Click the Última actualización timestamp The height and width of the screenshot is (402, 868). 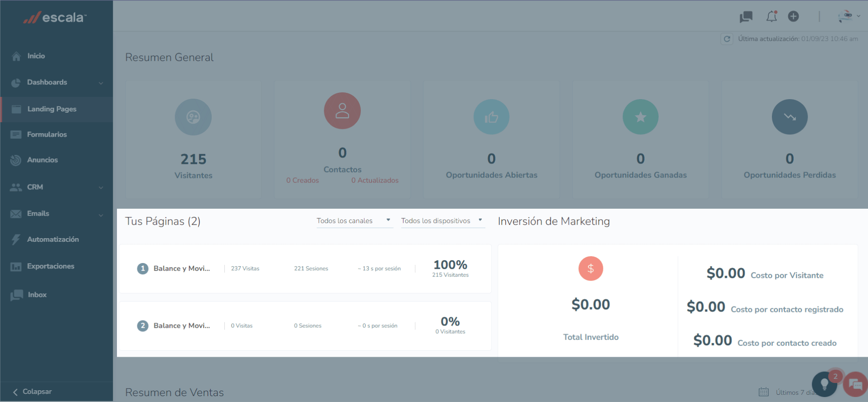pyautogui.click(x=798, y=39)
